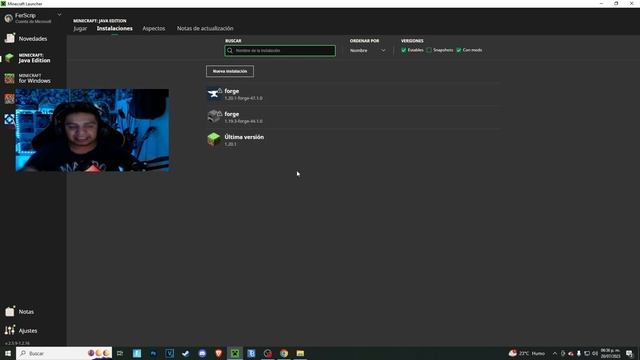Click the webcam overlay thumbnail
This screenshot has width=640, height=360.
(x=92, y=130)
